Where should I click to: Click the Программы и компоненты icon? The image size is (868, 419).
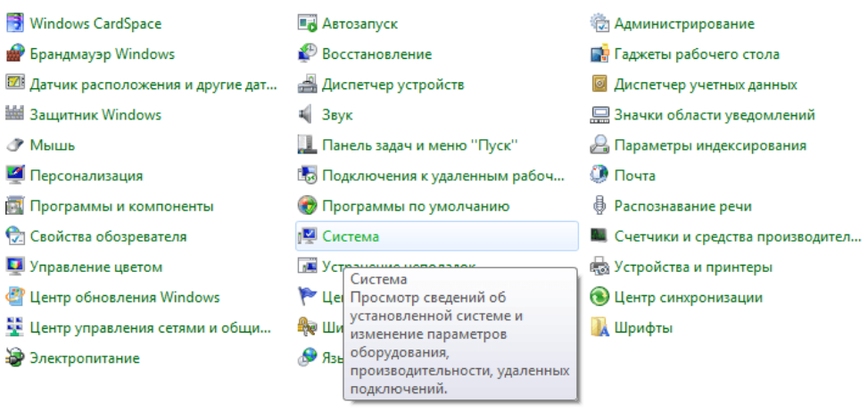pyautogui.click(x=15, y=207)
